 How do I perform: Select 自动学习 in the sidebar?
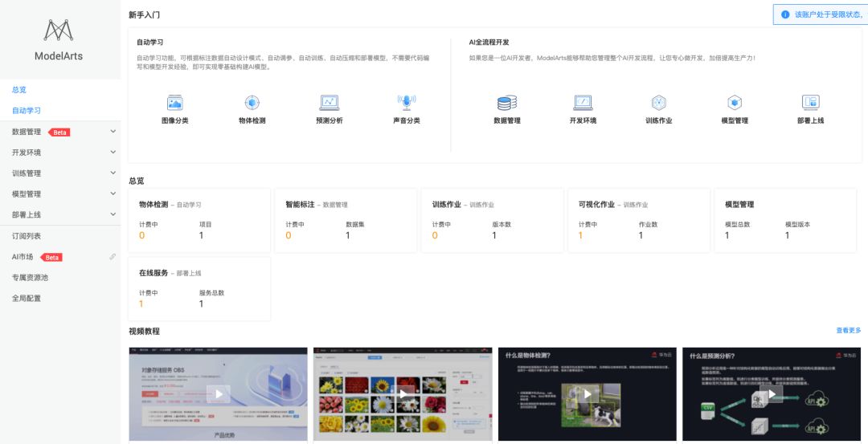pos(27,111)
